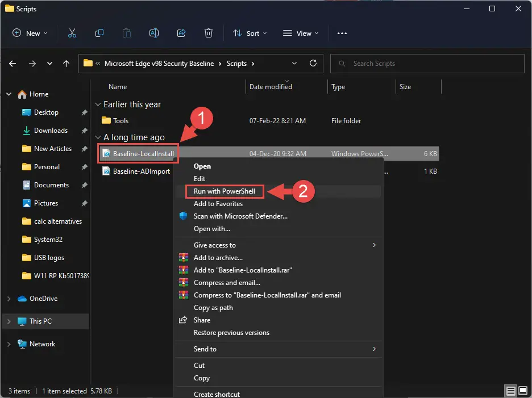532x398 pixels.
Task: Open the New item dropdown
Action: click(x=30, y=33)
